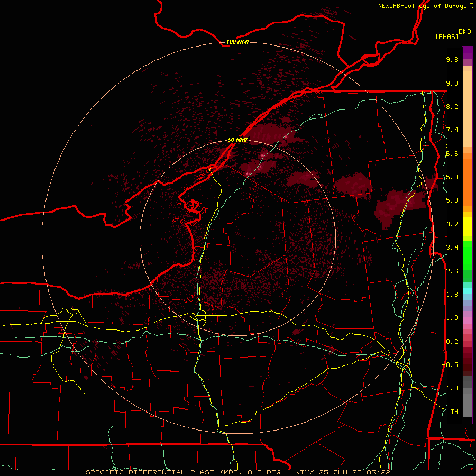Image resolution: width=476 pixels, height=476 pixels.
Task: Click the 1.0 scale value
Action: [x=452, y=318]
